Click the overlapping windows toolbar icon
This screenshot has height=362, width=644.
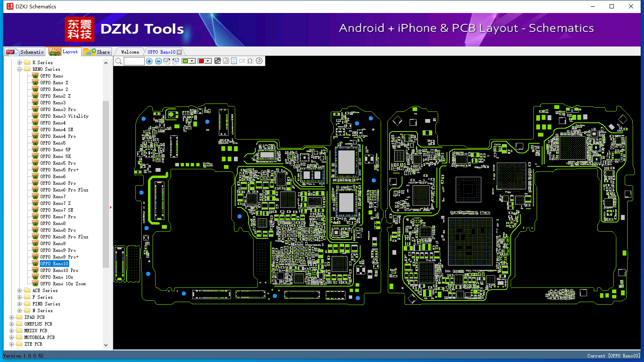tap(218, 61)
